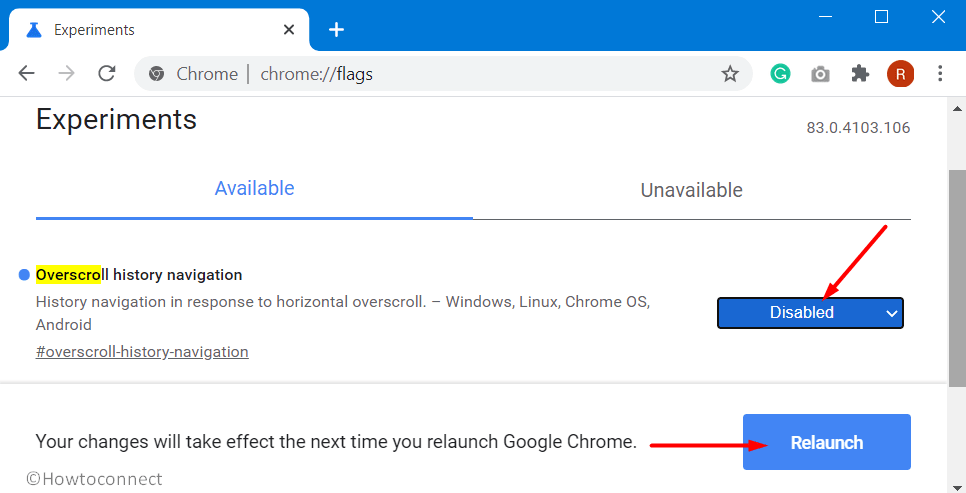This screenshot has height=493, width=966.
Task: Open a new tab with plus button
Action: (336, 30)
